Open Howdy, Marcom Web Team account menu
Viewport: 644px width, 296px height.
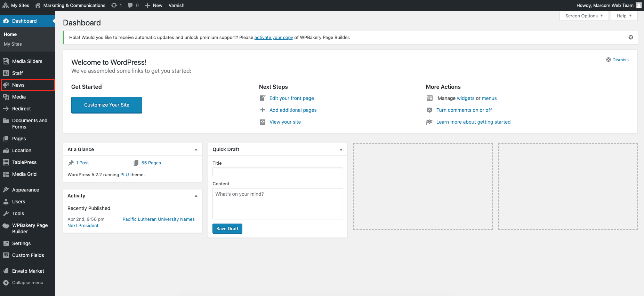[x=609, y=5]
